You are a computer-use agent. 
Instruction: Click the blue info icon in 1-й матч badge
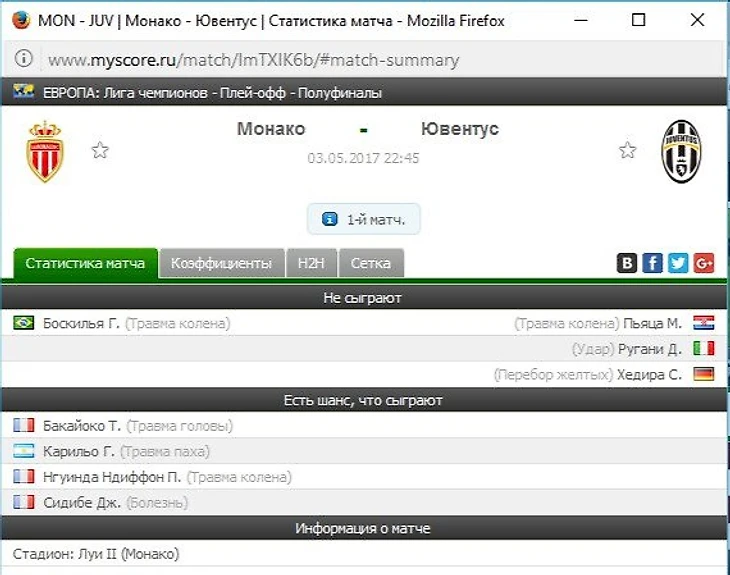[330, 219]
